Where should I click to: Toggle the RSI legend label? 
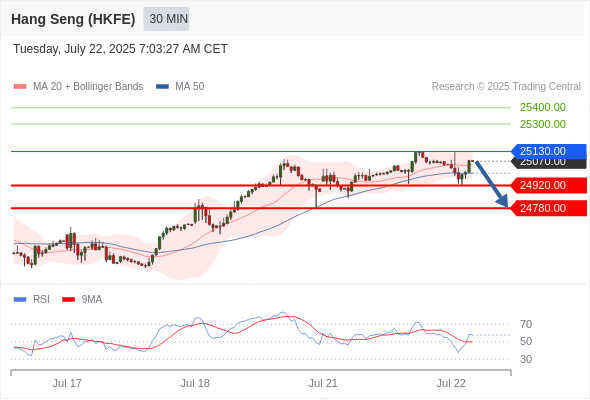[41, 300]
